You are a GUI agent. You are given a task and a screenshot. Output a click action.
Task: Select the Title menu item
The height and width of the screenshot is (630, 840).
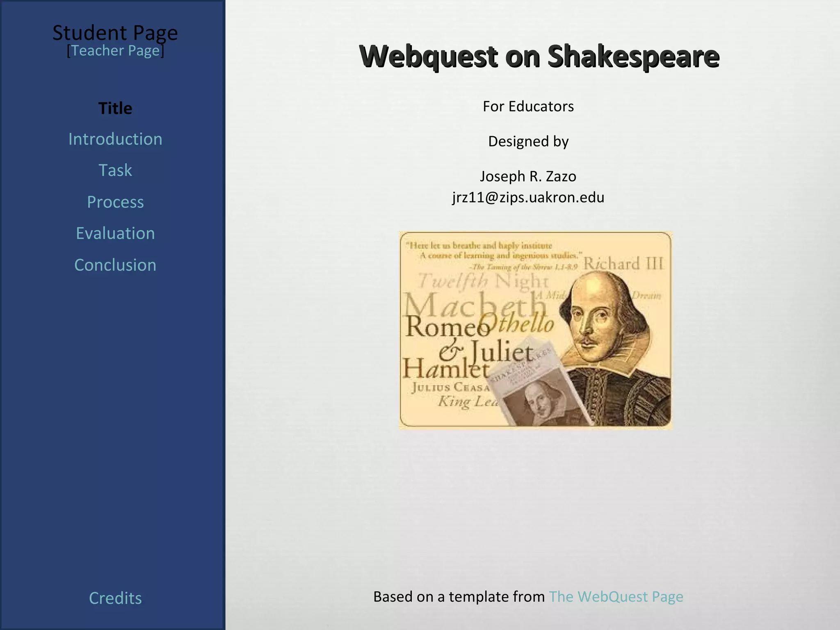pyautogui.click(x=115, y=109)
